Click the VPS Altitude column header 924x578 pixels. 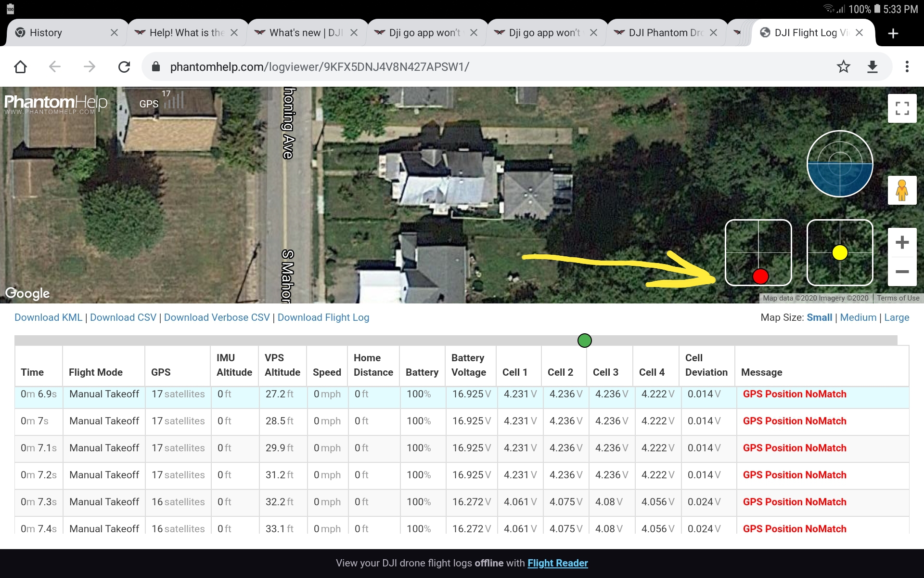click(282, 365)
